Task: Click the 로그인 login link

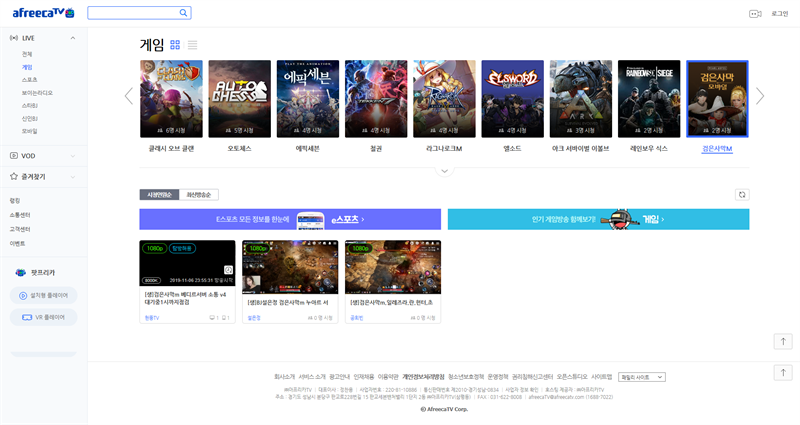Action: coord(779,13)
